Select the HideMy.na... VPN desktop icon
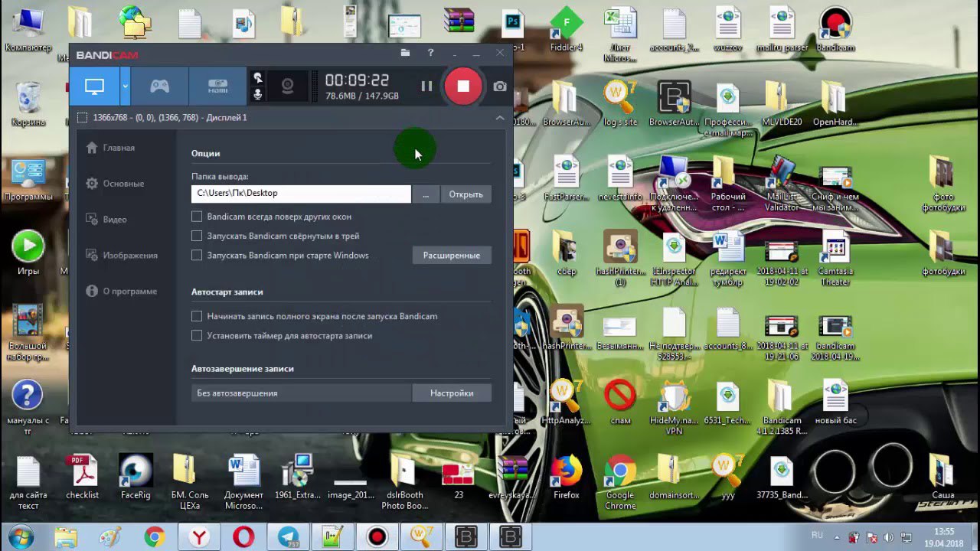The width and height of the screenshot is (980, 551). click(674, 408)
